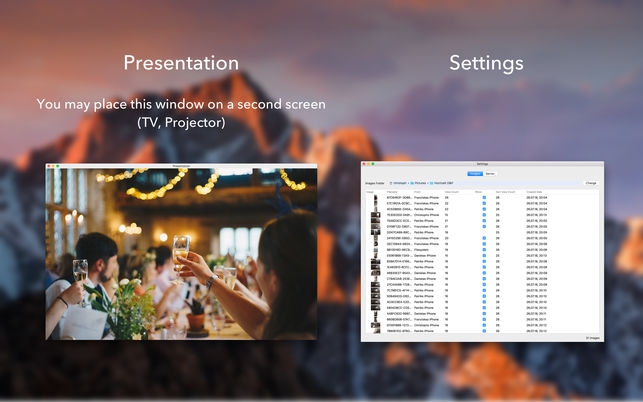Click the Presentation window title bar

[181, 166]
